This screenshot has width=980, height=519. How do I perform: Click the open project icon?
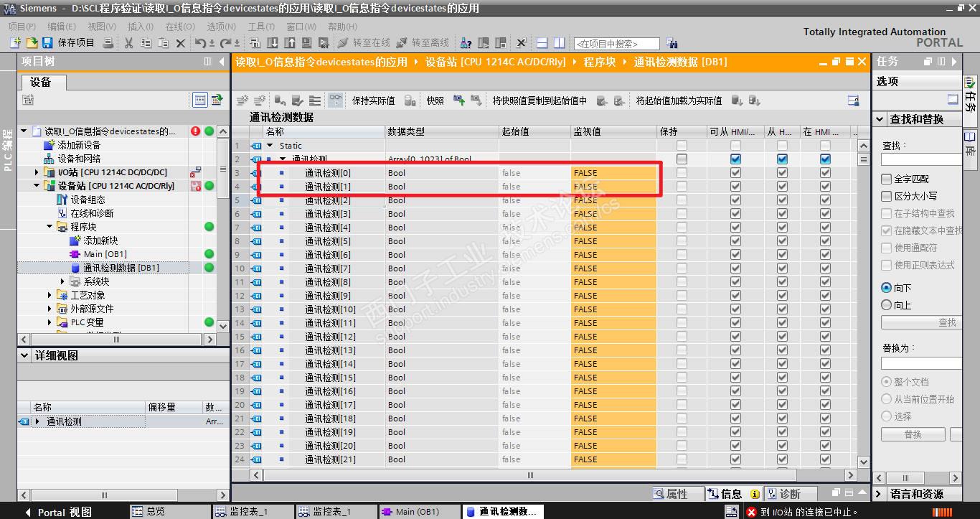coord(32,43)
